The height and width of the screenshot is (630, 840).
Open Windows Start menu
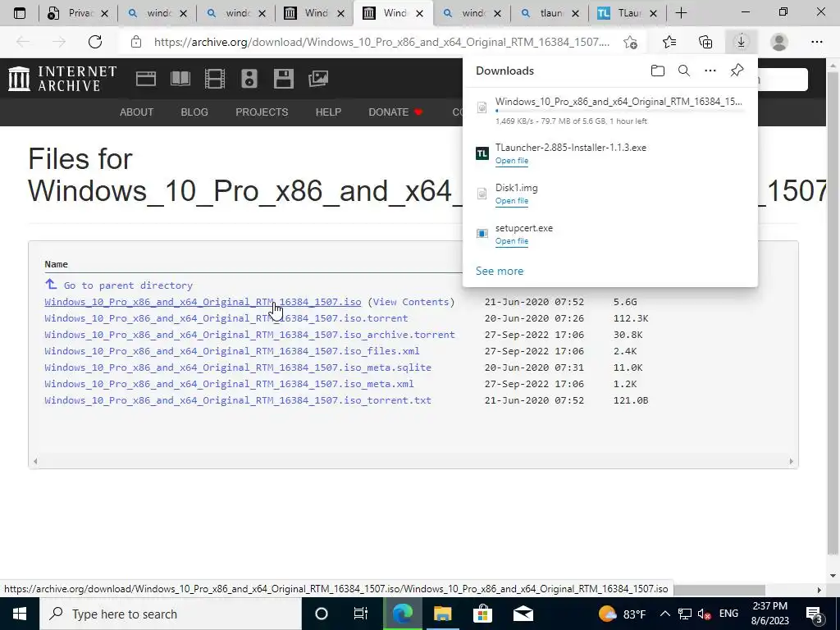pyautogui.click(x=20, y=614)
